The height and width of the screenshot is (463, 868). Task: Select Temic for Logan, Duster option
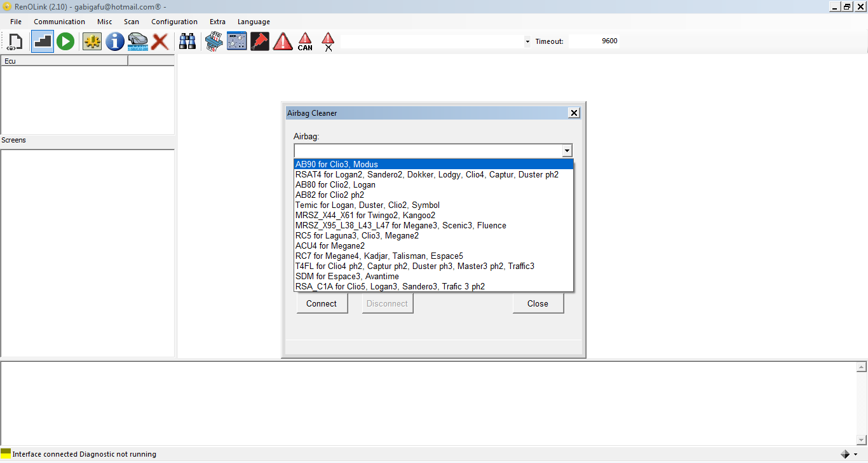[x=434, y=205]
